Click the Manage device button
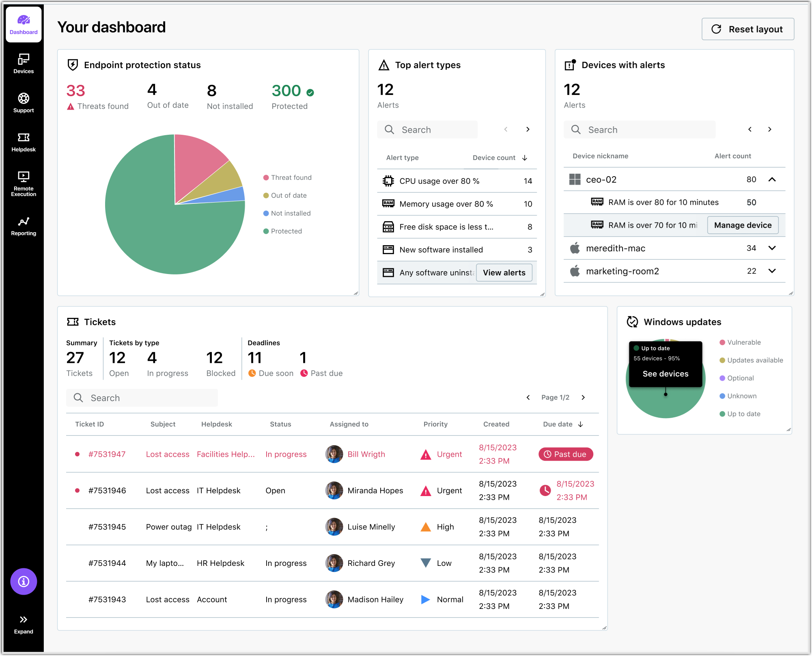Viewport: 812px width, 656px height. [x=743, y=225]
